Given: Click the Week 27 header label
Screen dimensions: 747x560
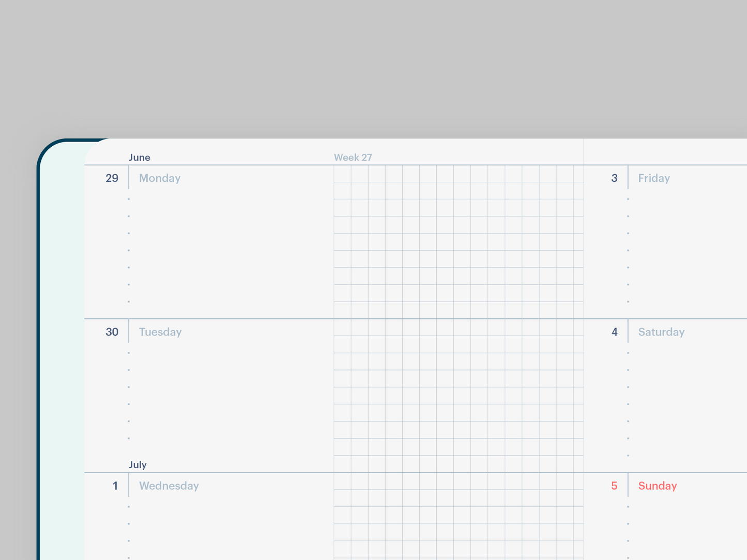Looking at the screenshot, I should pos(353,158).
